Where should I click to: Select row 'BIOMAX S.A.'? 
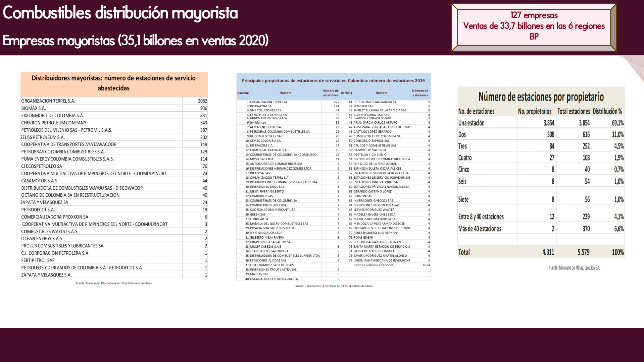pyautogui.click(x=114, y=108)
